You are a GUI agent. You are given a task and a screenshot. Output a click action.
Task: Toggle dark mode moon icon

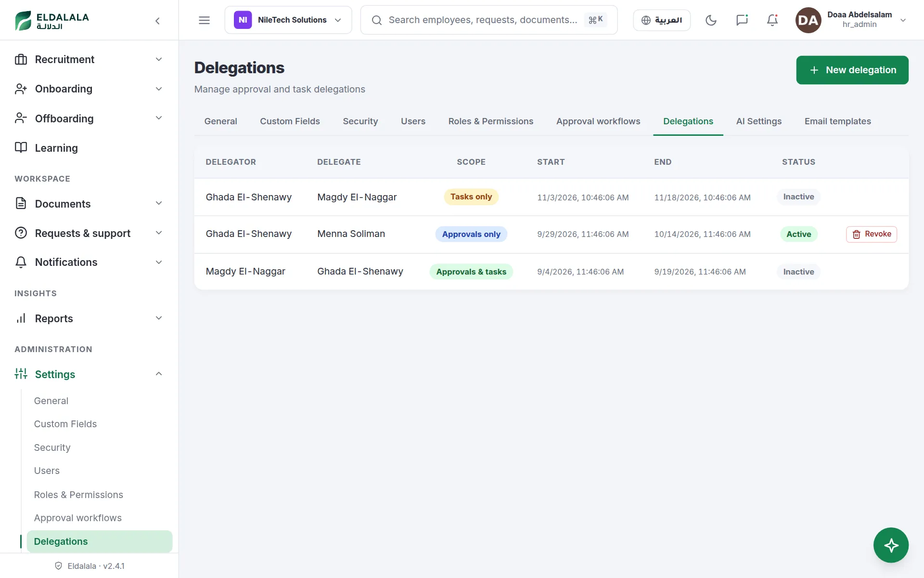(711, 20)
